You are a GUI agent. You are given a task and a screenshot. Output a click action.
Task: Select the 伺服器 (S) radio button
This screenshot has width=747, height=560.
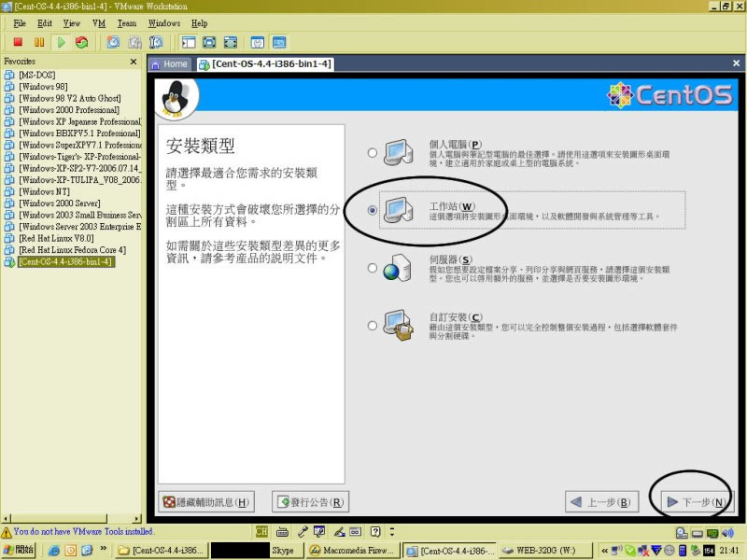[373, 268]
